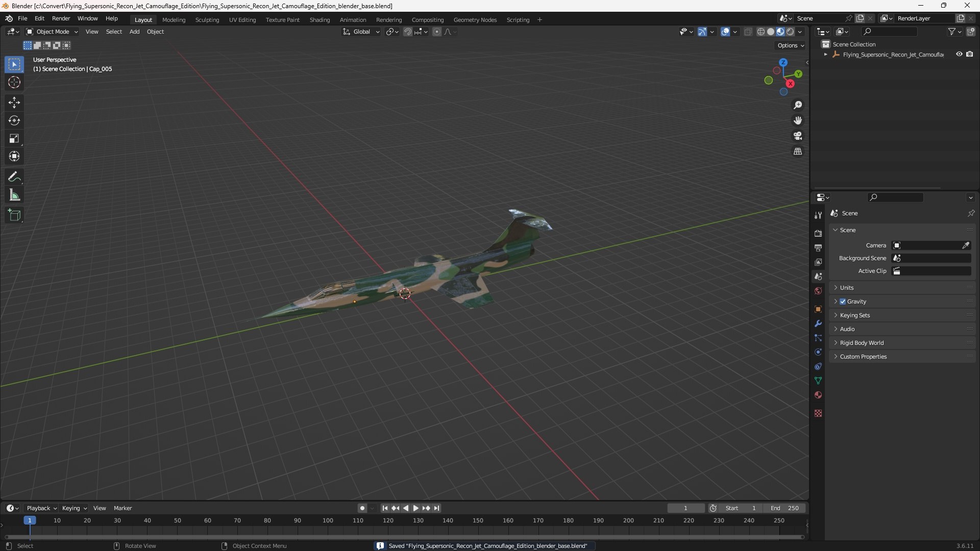980x551 pixels.
Task: Select the Measure tool
Action: point(14,195)
